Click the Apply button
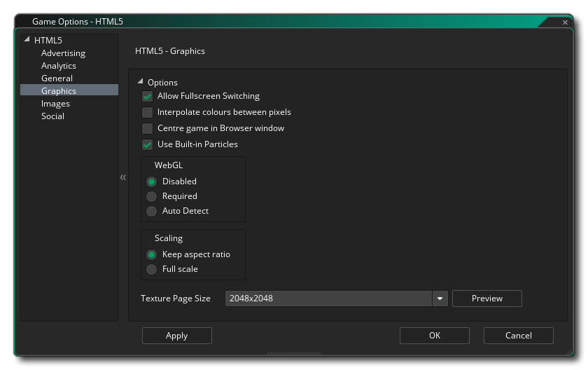 tap(176, 336)
